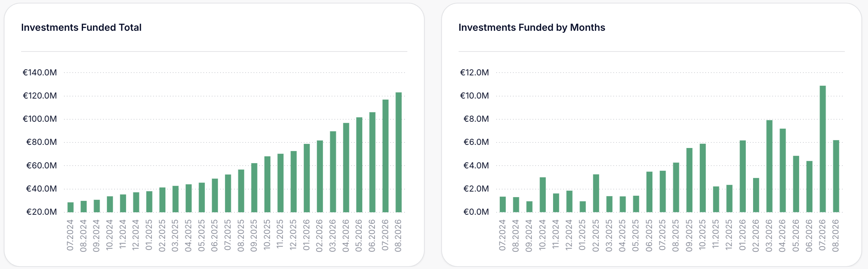Image resolution: width=868 pixels, height=269 pixels.
Task: Click the €12.0M axis label
Action: tap(474, 73)
